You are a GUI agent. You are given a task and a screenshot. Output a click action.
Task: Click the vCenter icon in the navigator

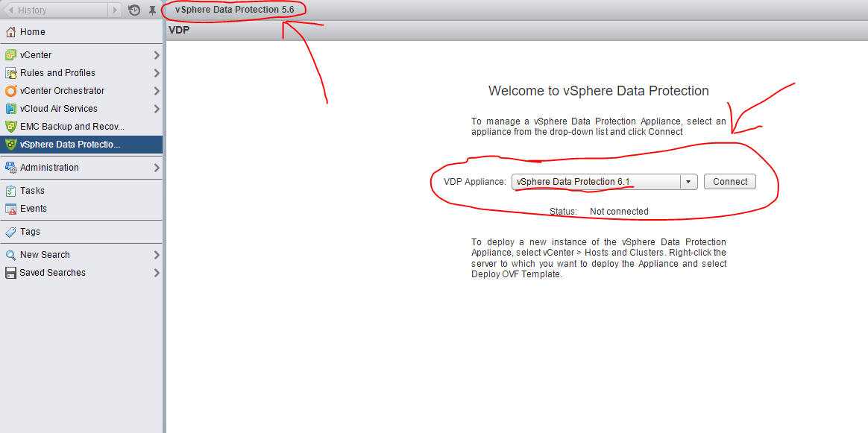(x=10, y=54)
